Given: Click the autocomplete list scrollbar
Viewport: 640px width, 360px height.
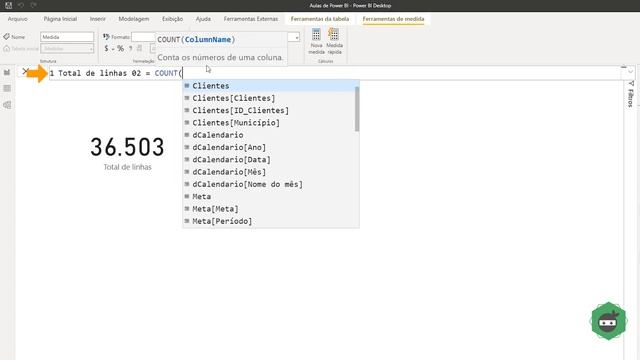Looking at the screenshot, I should click(x=357, y=109).
